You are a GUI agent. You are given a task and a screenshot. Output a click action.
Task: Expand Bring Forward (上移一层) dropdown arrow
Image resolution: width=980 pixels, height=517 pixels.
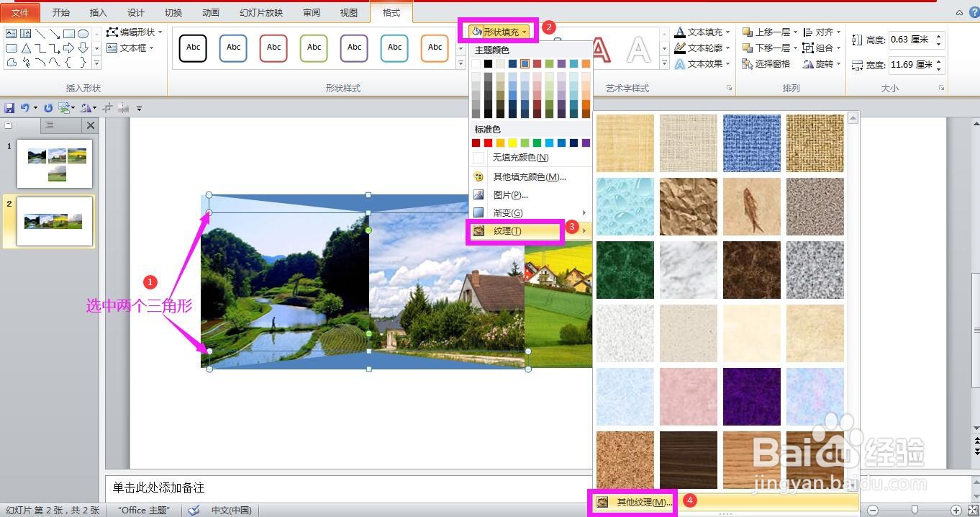click(x=796, y=32)
